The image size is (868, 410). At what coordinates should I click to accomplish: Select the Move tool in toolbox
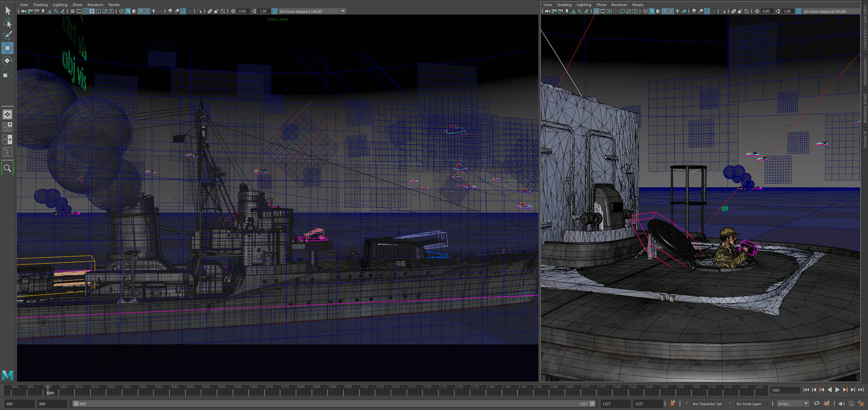7,48
